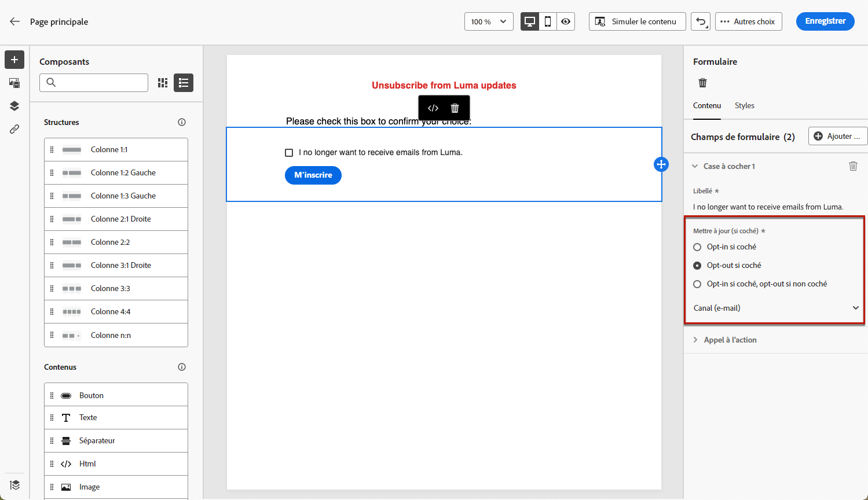The width and height of the screenshot is (868, 500).
Task: Click the 'Page principale' title
Action: 59,22
